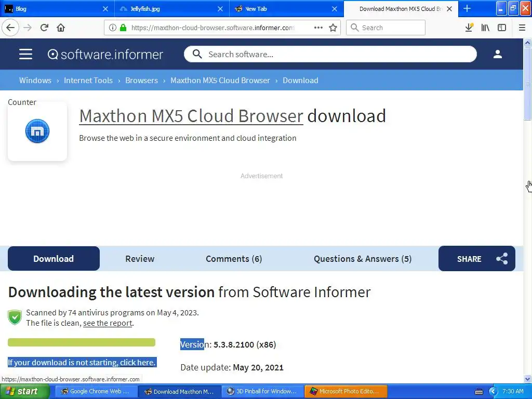The image size is (532, 399).
Task: Reload the page with the refresh icon
Action: point(44,28)
